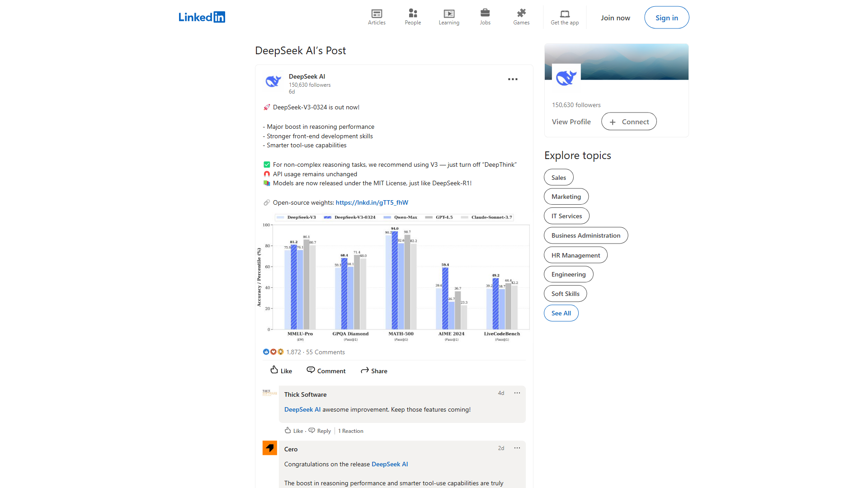Reply to Thick Software's comment

[320, 431]
